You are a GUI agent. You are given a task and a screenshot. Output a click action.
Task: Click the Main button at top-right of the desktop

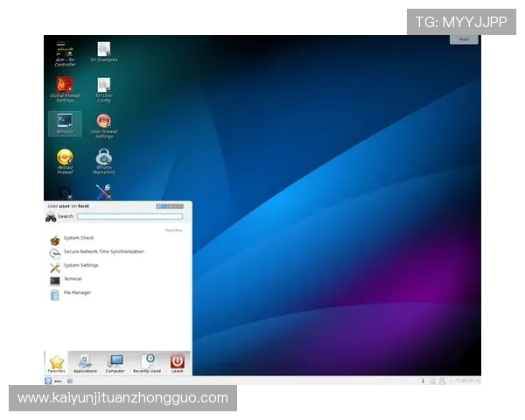(464, 39)
